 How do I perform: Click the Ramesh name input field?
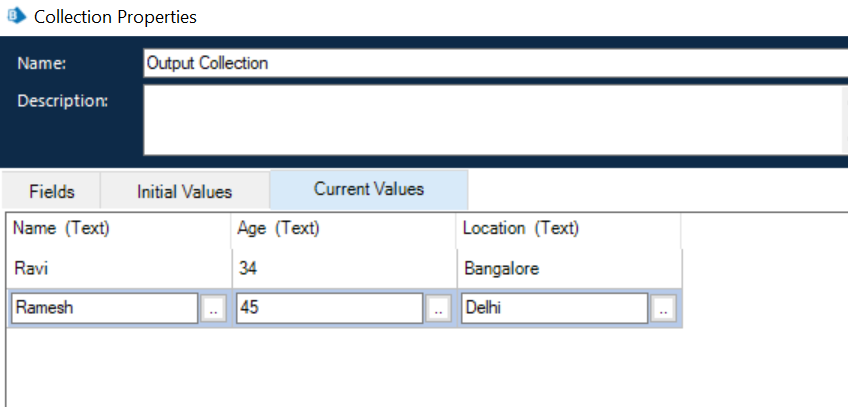pyautogui.click(x=104, y=309)
